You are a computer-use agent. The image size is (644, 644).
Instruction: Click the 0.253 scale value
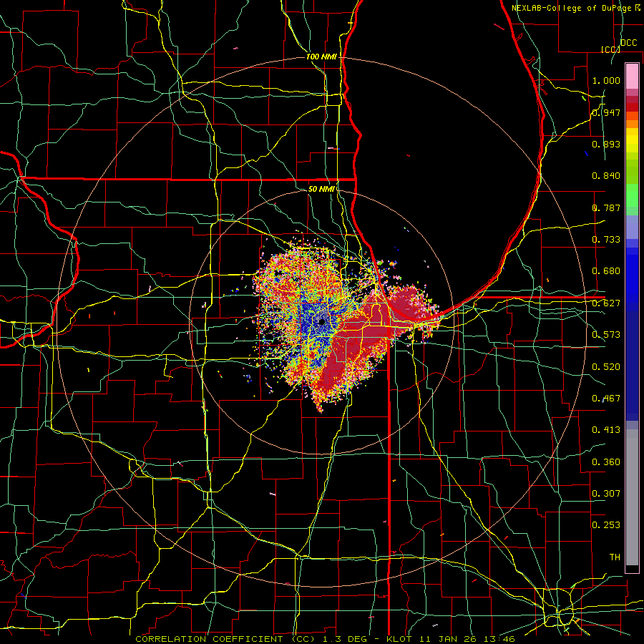point(606,525)
